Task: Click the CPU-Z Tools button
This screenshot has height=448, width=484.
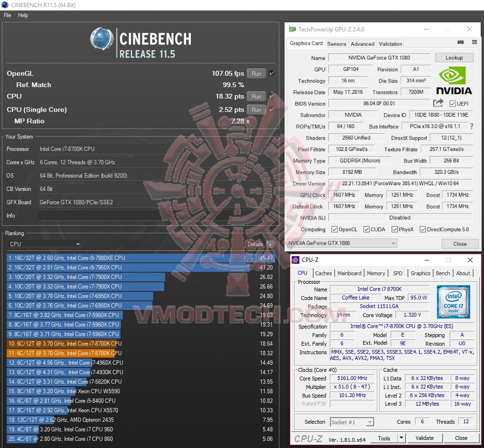Action: [x=384, y=438]
